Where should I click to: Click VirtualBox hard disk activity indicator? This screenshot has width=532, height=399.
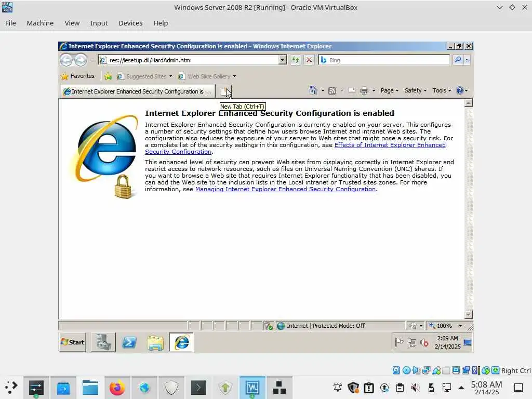point(396,370)
